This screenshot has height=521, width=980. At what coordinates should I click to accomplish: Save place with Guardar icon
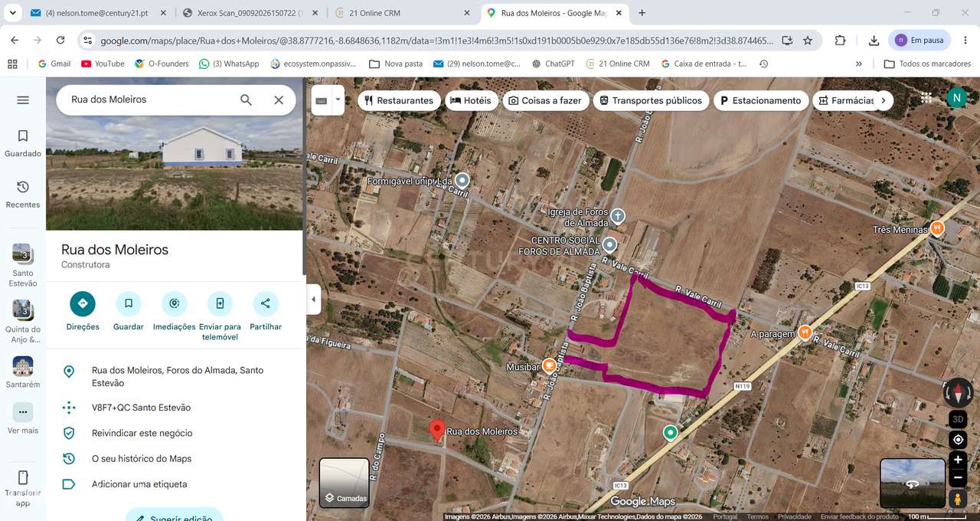(129, 304)
